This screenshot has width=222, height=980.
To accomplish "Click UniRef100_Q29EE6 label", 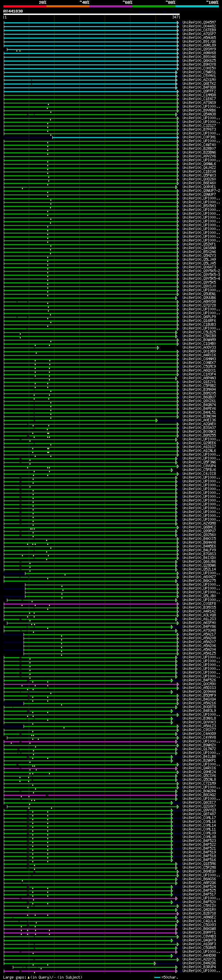I will point(199,443).
